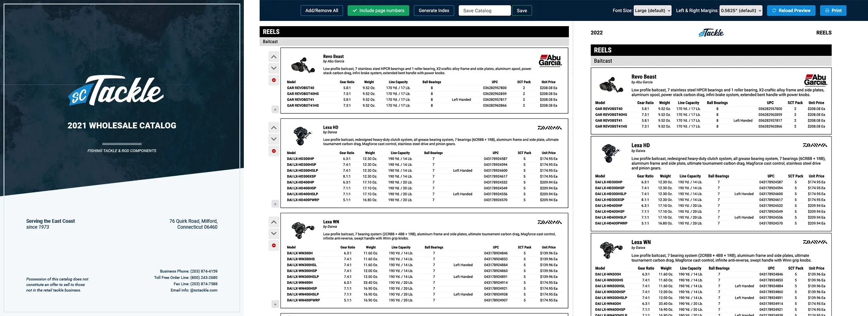Open Font Size dropdown
Screen dimensions: 868x316
[x=652, y=11]
